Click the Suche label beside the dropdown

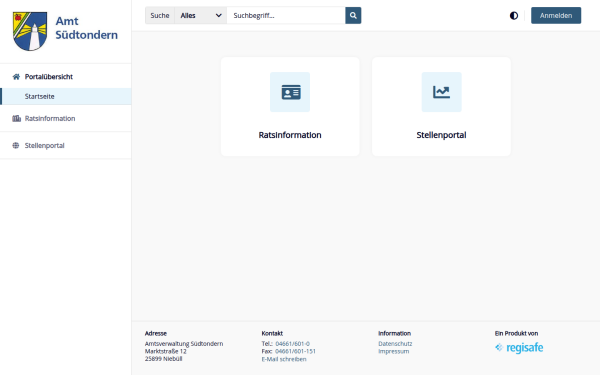[160, 15]
